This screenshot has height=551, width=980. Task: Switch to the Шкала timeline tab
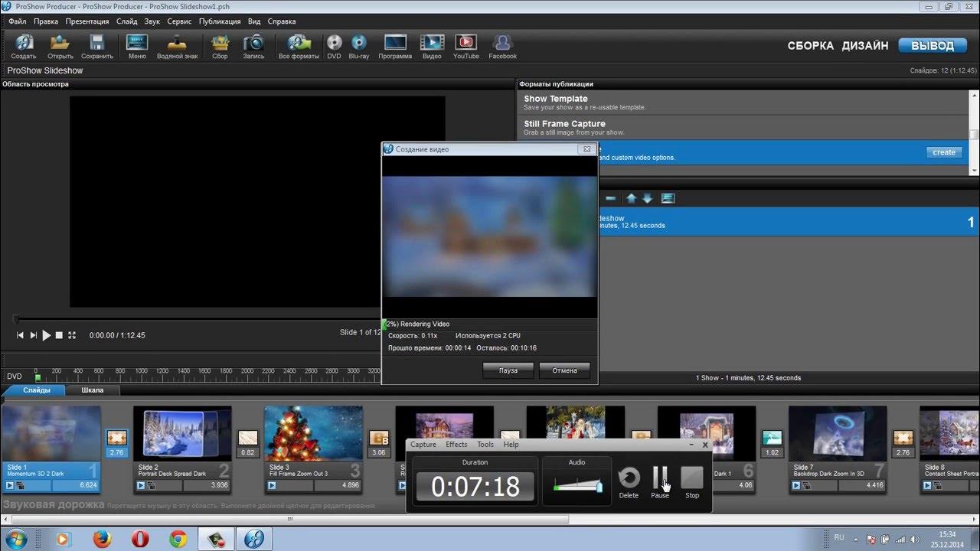coord(92,390)
